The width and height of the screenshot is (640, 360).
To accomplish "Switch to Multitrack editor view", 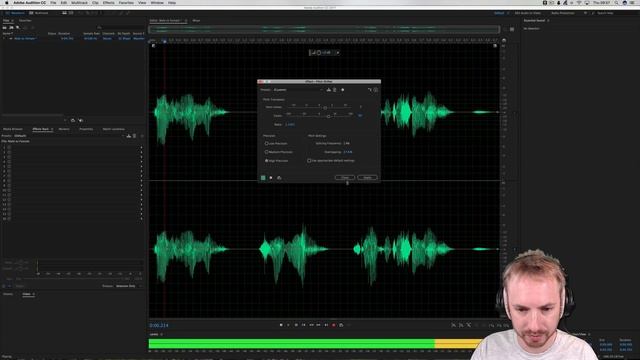I will pos(39,13).
